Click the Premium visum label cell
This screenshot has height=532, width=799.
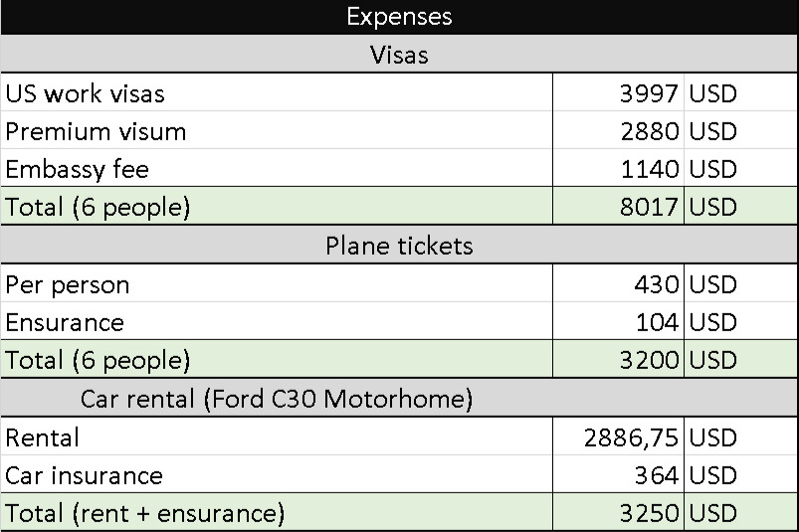coord(277,130)
